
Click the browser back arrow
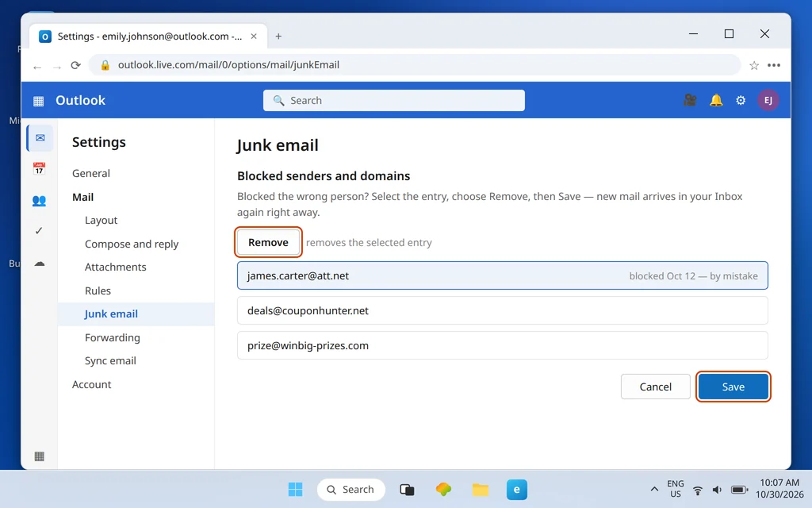(36, 67)
